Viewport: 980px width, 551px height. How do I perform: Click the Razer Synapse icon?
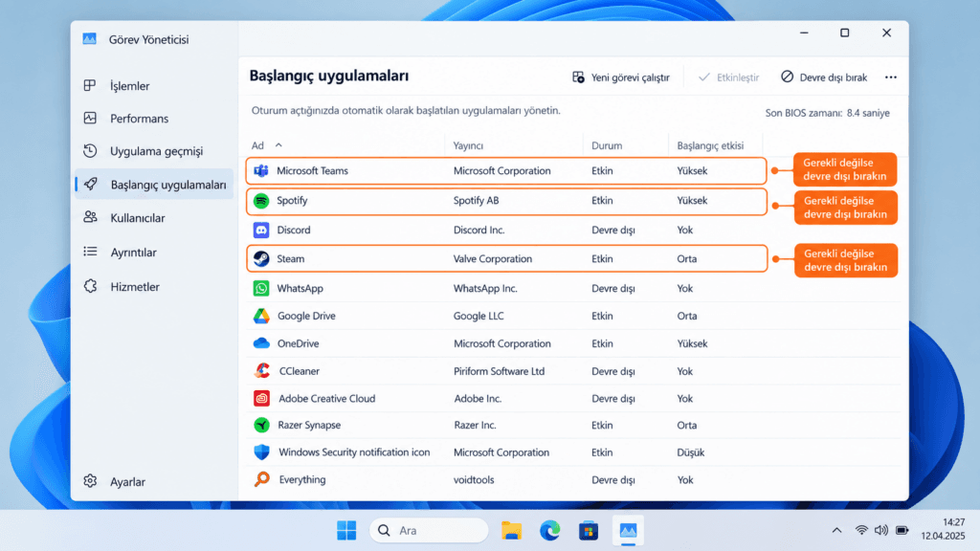pyautogui.click(x=261, y=426)
